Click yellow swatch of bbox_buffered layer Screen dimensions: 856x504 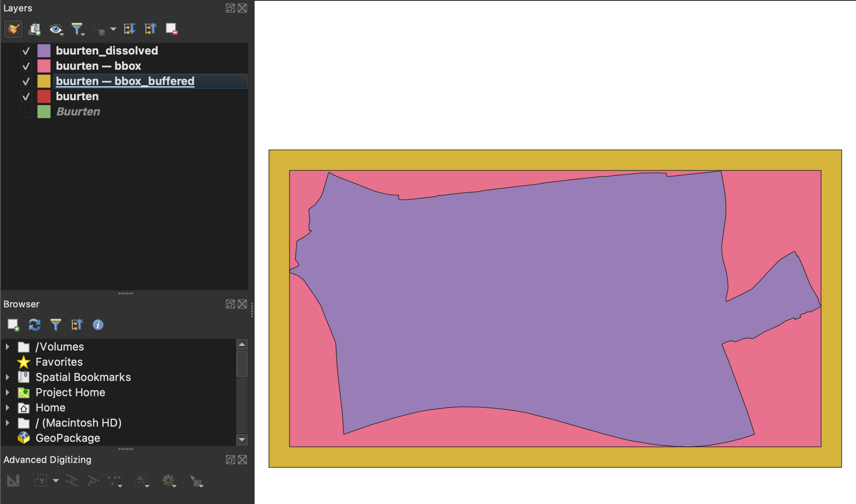(x=44, y=81)
